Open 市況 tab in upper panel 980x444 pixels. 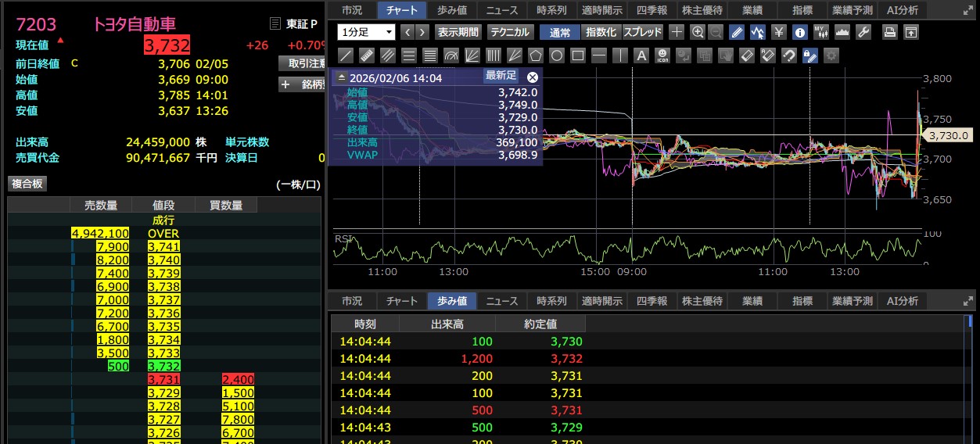(352, 10)
